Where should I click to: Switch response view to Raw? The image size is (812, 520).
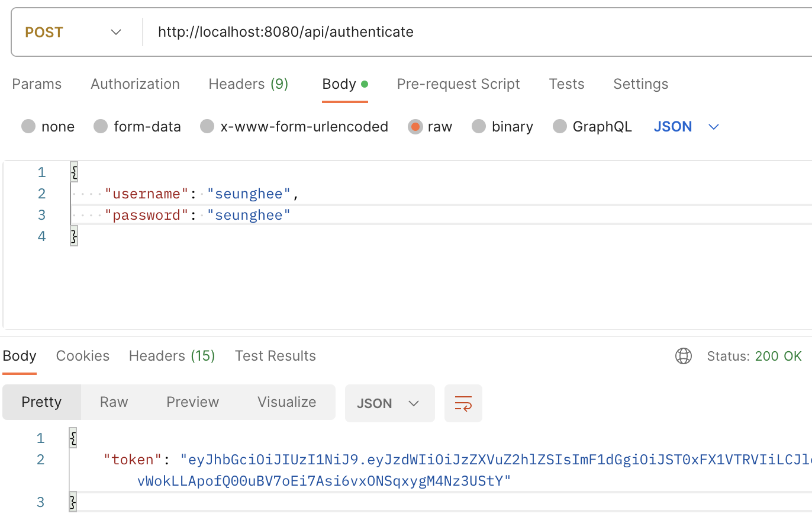114,402
